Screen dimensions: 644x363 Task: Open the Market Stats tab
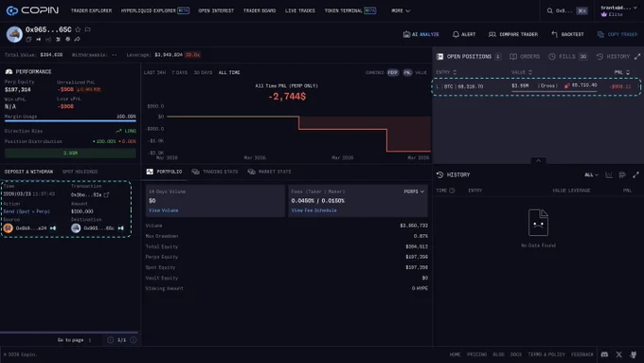click(269, 172)
